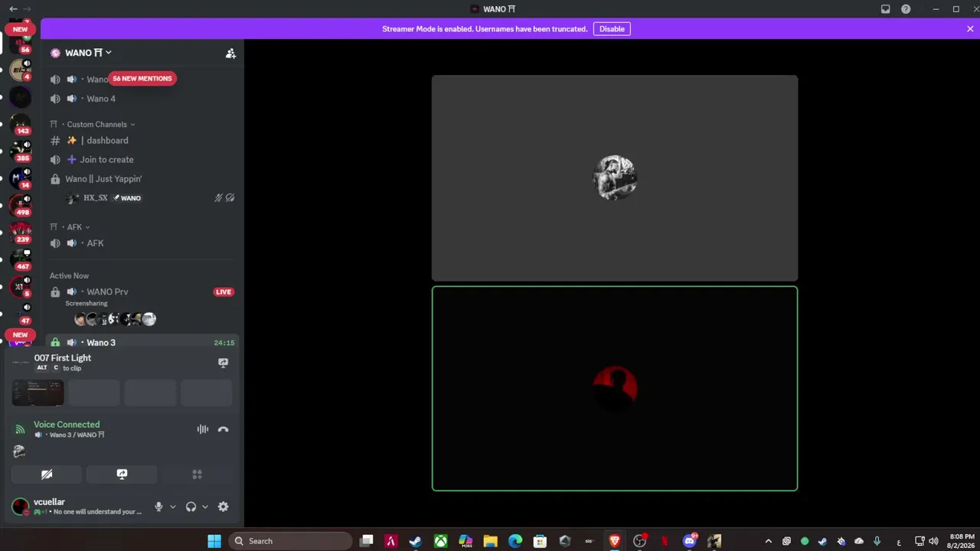This screenshot has width=980, height=551.
Task: Open Microsoft Store from the taskbar
Action: [x=540, y=541]
